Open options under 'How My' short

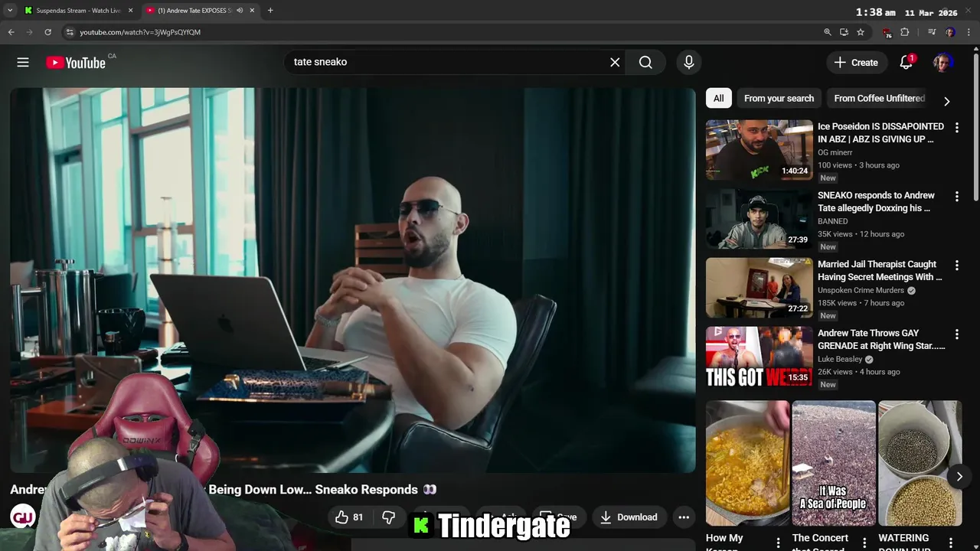point(778,543)
